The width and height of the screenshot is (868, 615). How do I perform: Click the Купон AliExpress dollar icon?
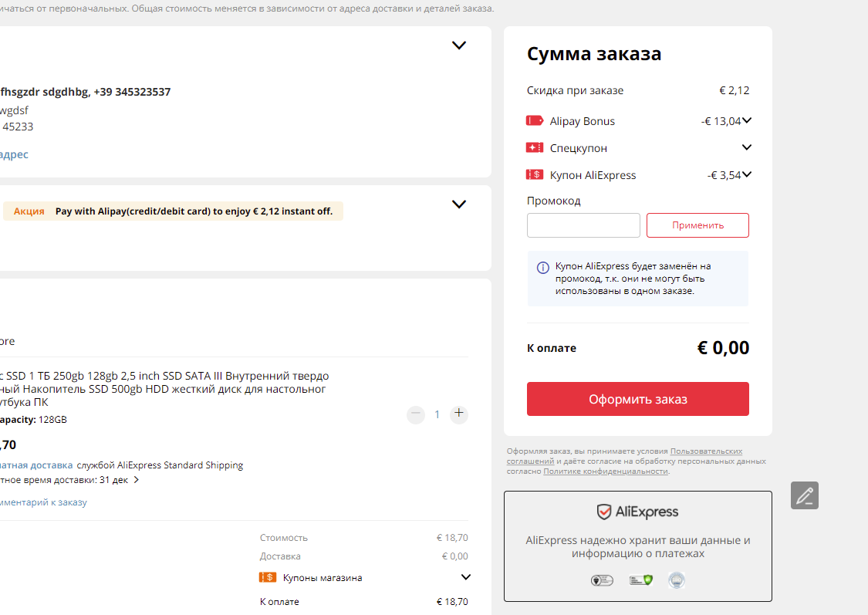pyautogui.click(x=534, y=174)
